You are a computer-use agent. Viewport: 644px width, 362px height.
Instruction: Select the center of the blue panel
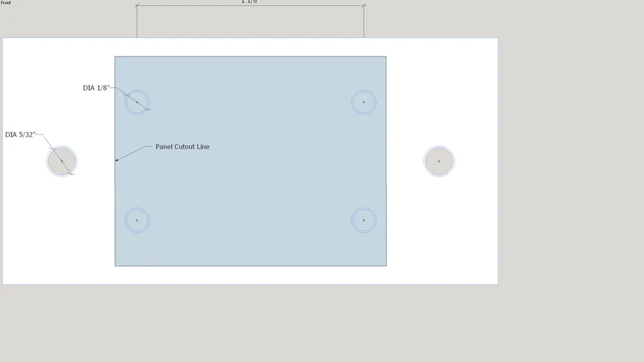click(251, 161)
